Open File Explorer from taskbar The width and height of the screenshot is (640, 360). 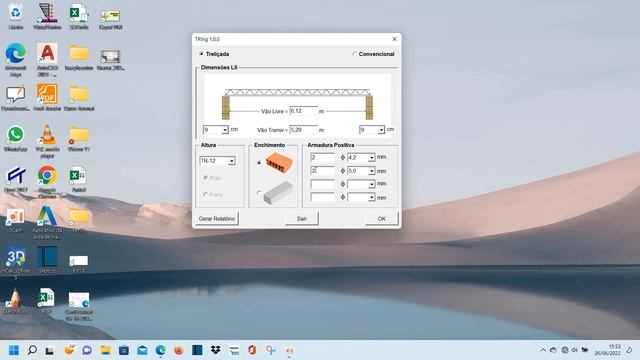click(x=105, y=350)
